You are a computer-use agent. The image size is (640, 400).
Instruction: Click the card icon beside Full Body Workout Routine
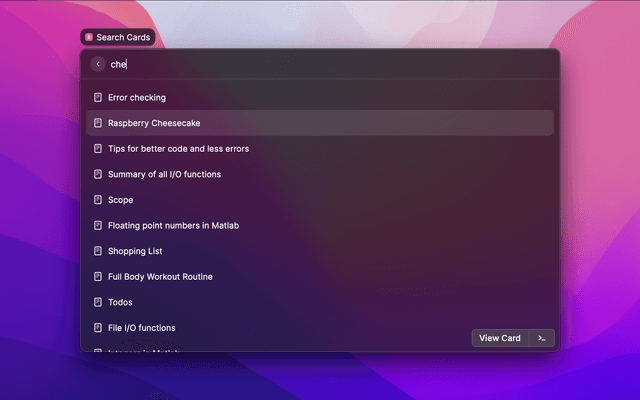click(x=98, y=277)
